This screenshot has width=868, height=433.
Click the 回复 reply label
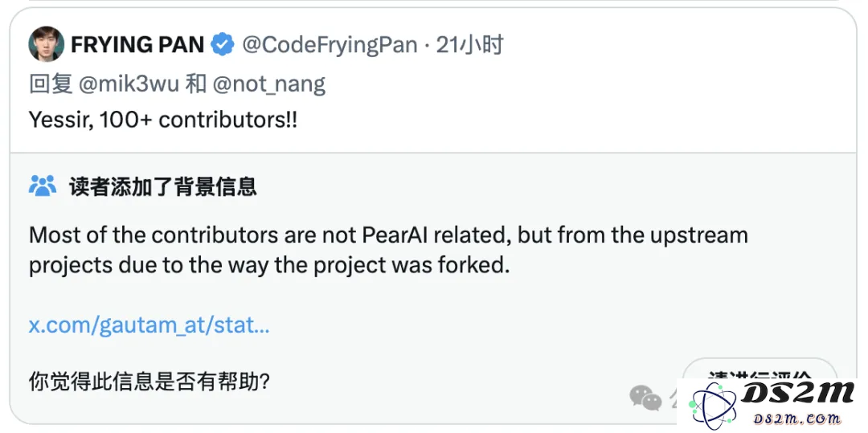tap(51, 84)
